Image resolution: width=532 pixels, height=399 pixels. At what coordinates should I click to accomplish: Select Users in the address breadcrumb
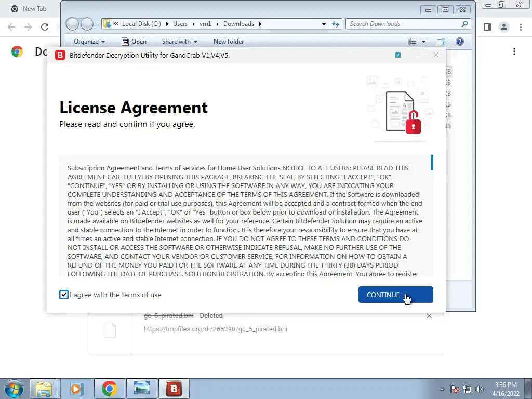(x=180, y=24)
